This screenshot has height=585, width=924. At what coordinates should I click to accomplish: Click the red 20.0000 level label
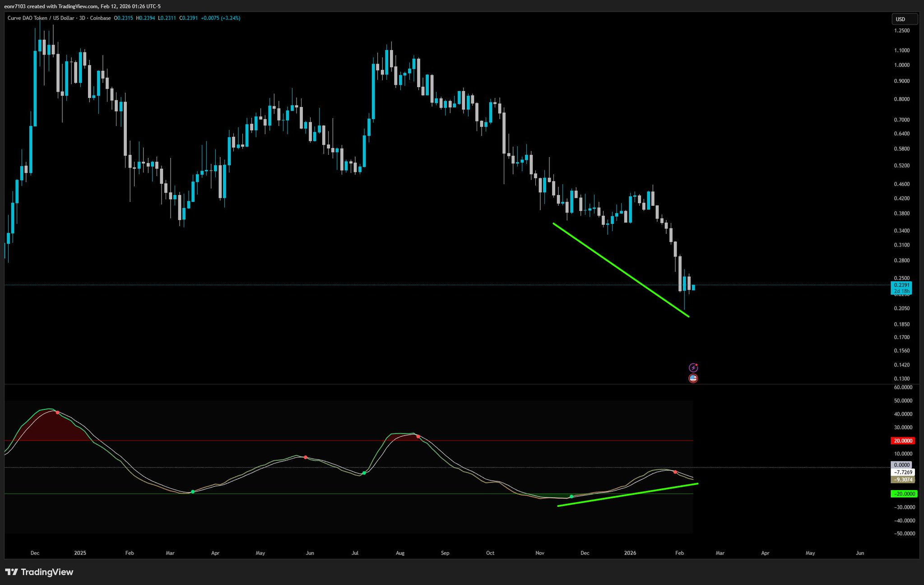click(x=903, y=441)
